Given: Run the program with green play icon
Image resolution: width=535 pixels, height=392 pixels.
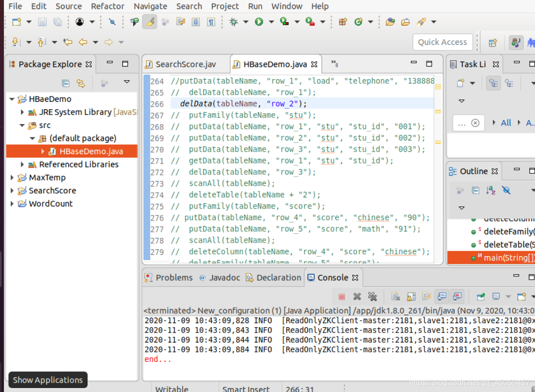Looking at the screenshot, I should click(259, 22).
